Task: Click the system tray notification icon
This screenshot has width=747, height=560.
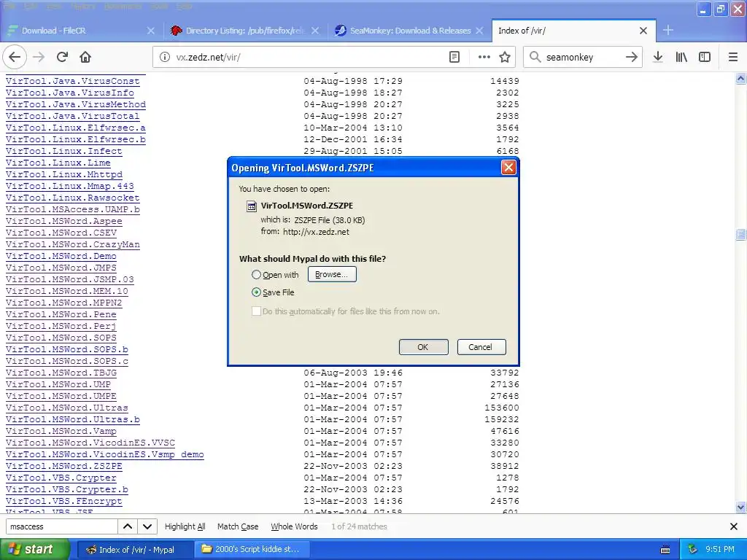Action: tap(693, 550)
